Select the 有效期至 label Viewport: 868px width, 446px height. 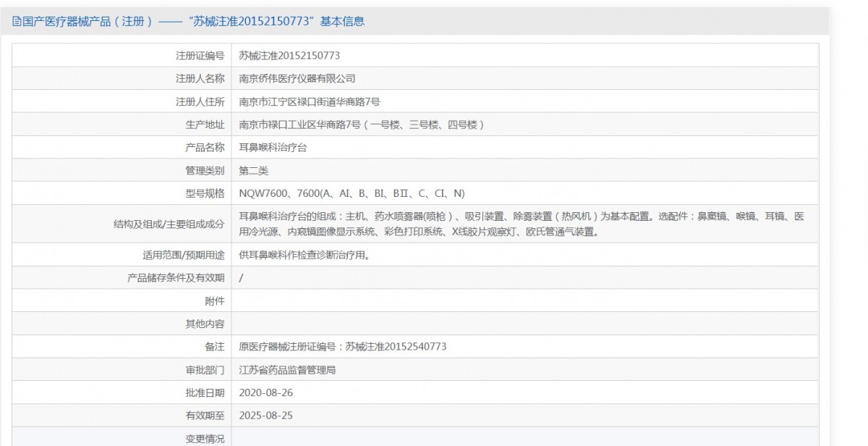tap(205, 416)
